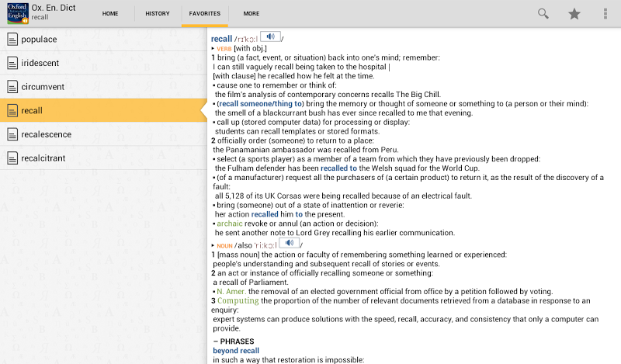This screenshot has height=364, width=621.
Task: Click 'recalled' link in 'her action' example
Action: pos(265,214)
